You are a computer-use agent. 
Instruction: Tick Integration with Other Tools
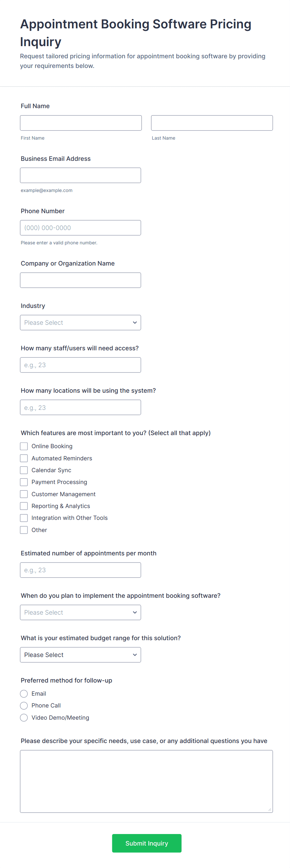(x=24, y=518)
